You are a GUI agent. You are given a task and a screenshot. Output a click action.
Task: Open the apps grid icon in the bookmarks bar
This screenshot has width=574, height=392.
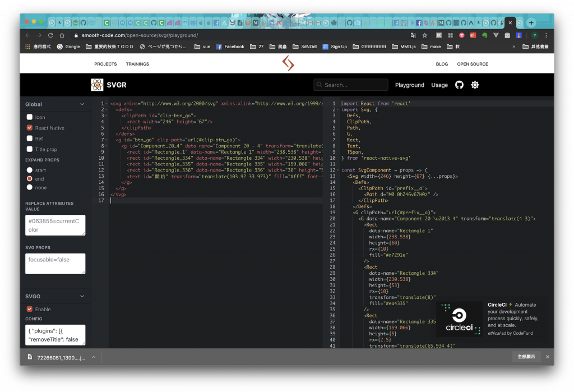coord(28,47)
